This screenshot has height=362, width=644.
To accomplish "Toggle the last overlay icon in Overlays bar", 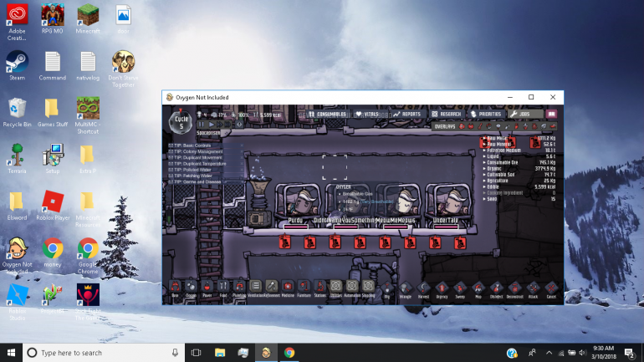I will pyautogui.click(x=553, y=126).
